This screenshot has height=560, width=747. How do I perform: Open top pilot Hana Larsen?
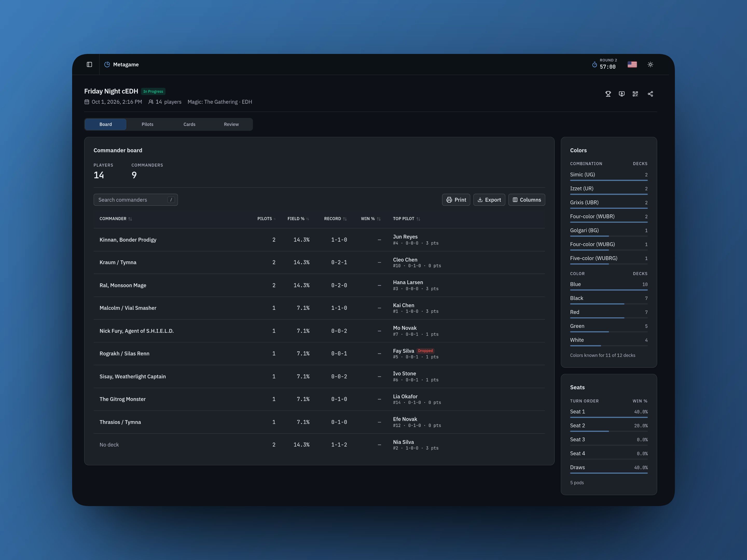(408, 282)
